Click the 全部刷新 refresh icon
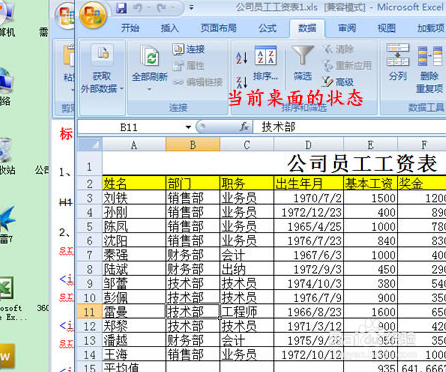The height and width of the screenshot is (372, 446). tap(150, 57)
